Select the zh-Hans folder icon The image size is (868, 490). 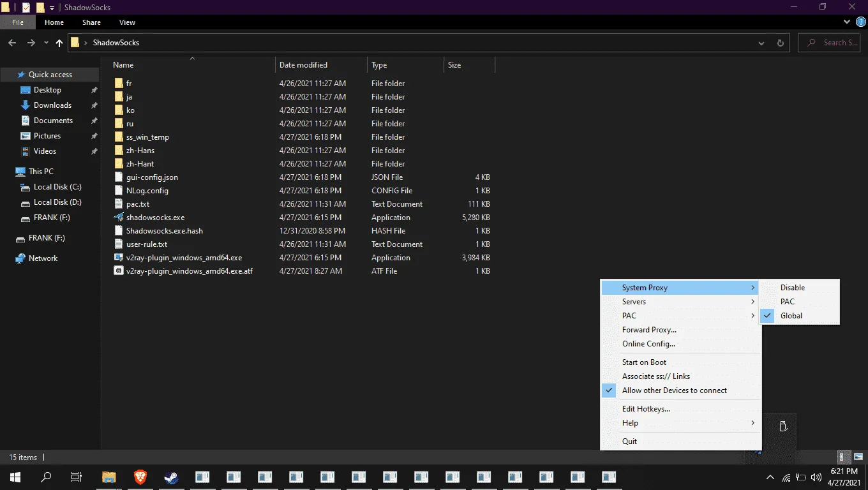[x=118, y=151]
